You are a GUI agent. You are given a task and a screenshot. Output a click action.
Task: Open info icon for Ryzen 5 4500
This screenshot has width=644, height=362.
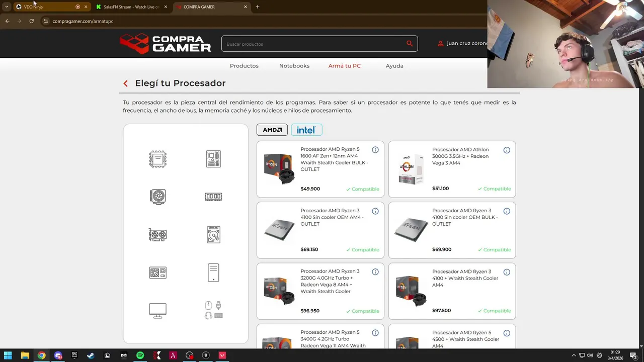tap(507, 333)
